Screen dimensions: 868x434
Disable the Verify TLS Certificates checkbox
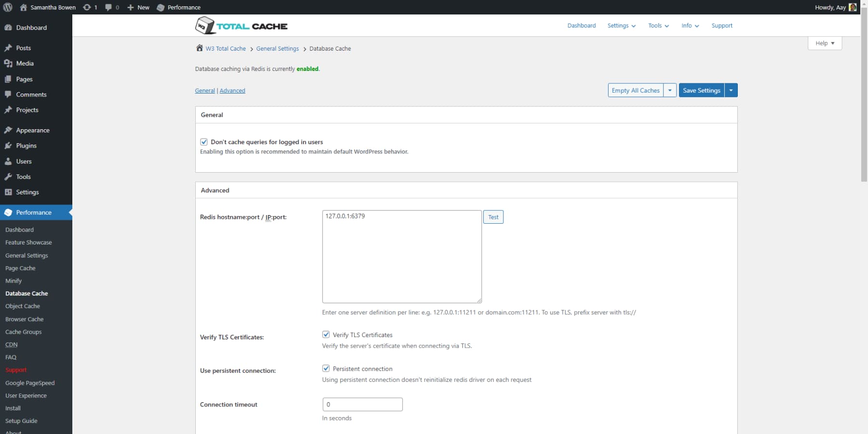coord(326,334)
